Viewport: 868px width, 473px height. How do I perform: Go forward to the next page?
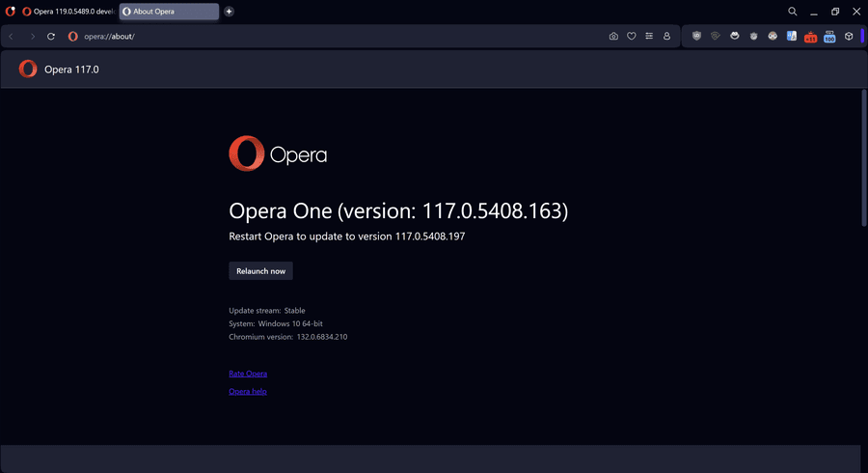[x=32, y=36]
